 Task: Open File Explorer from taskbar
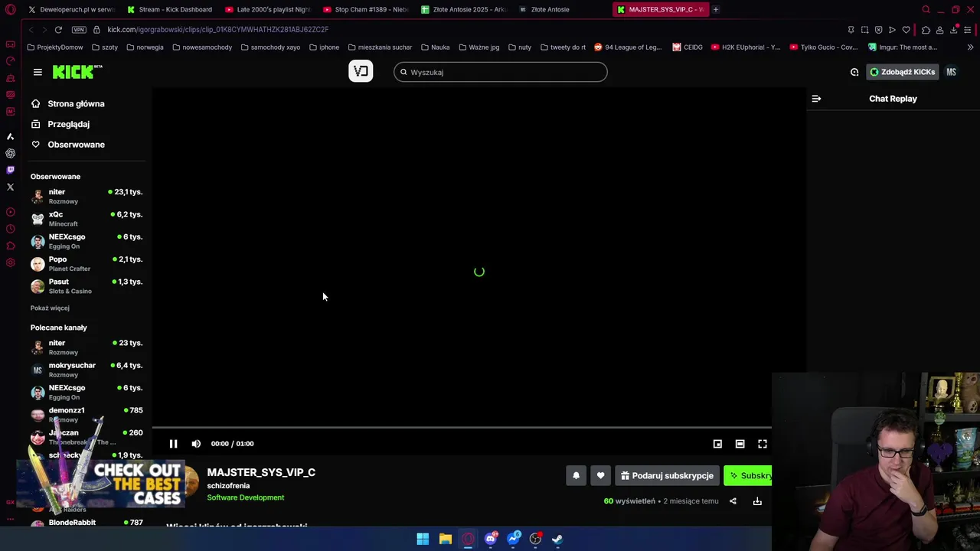[445, 539]
